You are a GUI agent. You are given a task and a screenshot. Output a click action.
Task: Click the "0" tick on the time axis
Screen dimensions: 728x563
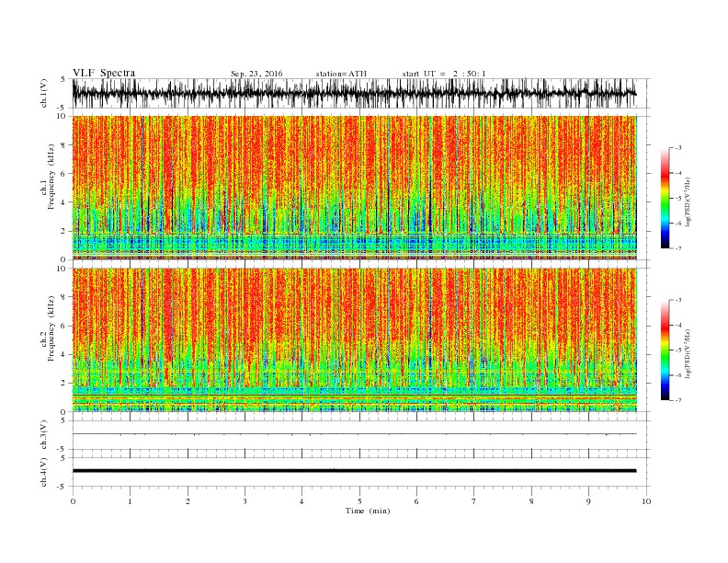click(73, 501)
